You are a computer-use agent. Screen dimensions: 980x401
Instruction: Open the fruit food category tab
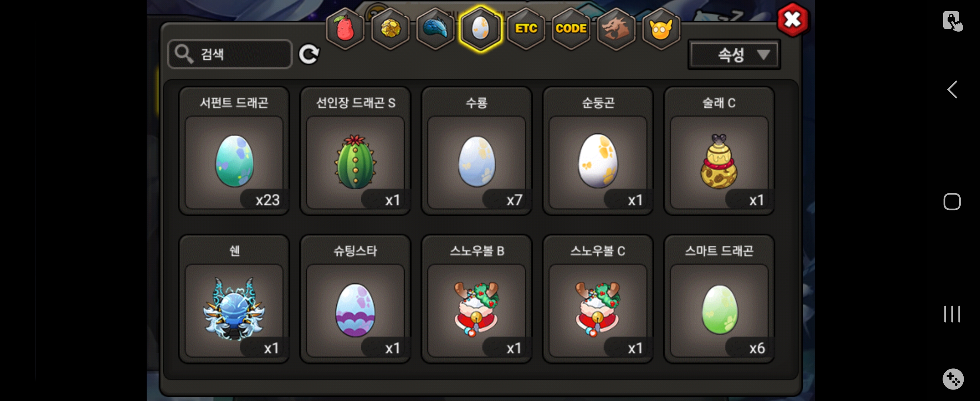click(x=345, y=29)
